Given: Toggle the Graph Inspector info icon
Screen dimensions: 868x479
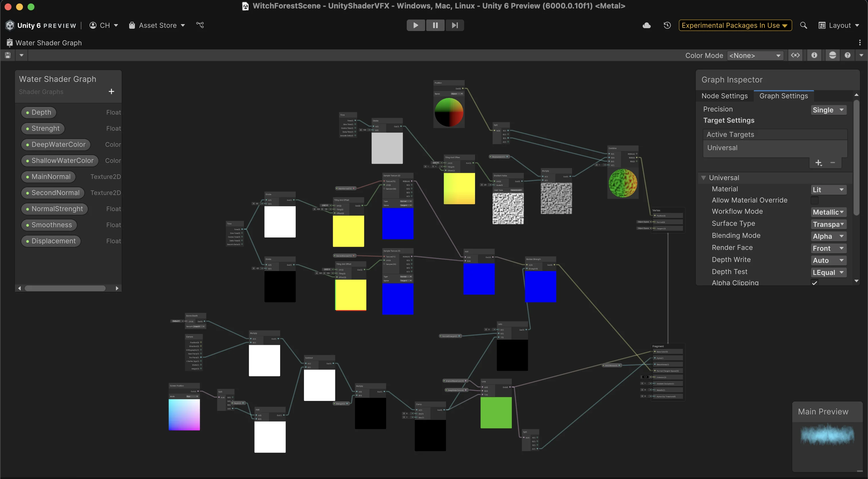Looking at the screenshot, I should 814,55.
